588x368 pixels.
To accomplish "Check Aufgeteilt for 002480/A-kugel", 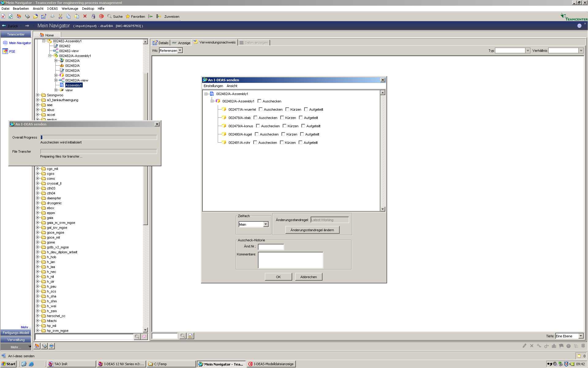I will [x=302, y=134].
